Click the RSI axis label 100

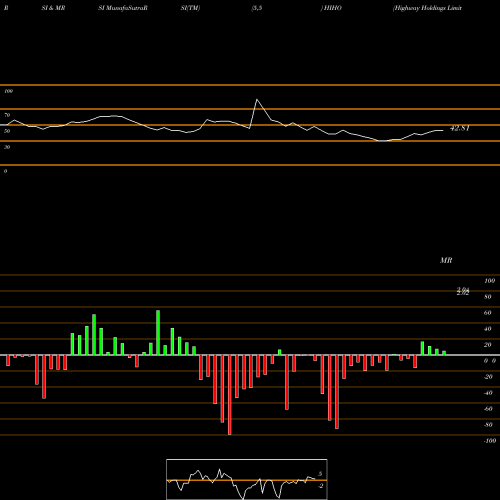pos(8,91)
